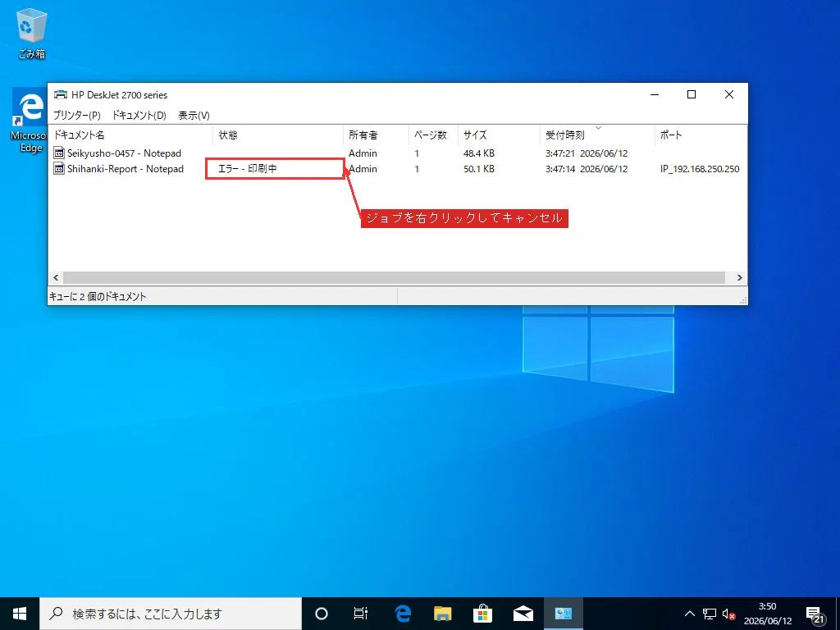The height and width of the screenshot is (630, 840).
Task: Show hidden system tray icons
Action: (x=689, y=614)
